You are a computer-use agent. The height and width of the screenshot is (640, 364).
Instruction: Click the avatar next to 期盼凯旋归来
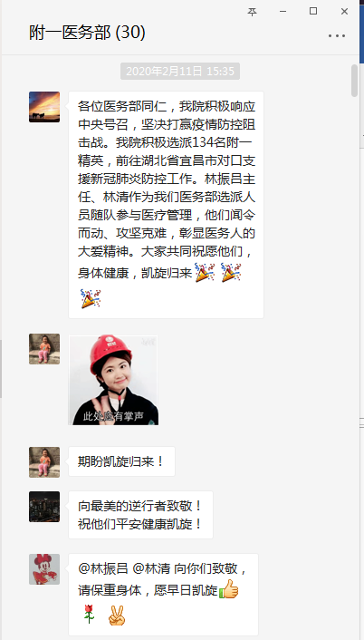click(44, 462)
